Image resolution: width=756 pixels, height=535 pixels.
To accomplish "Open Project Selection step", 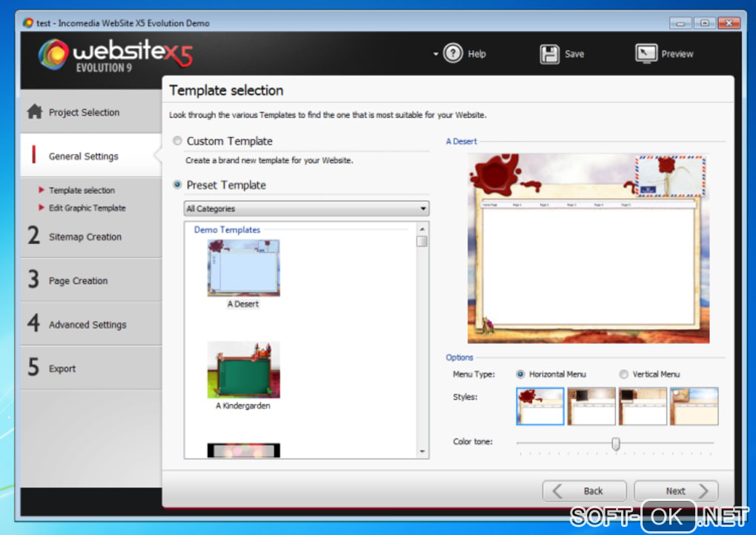I will pos(91,112).
